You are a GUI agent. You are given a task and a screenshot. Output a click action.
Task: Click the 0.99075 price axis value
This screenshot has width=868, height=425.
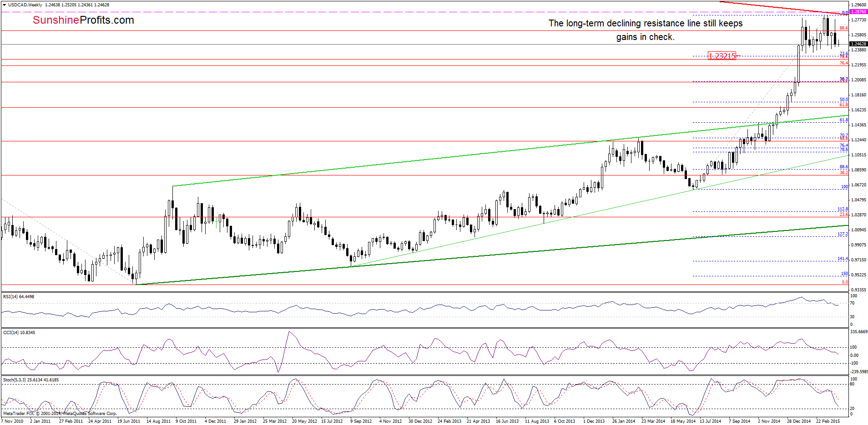tap(858, 245)
